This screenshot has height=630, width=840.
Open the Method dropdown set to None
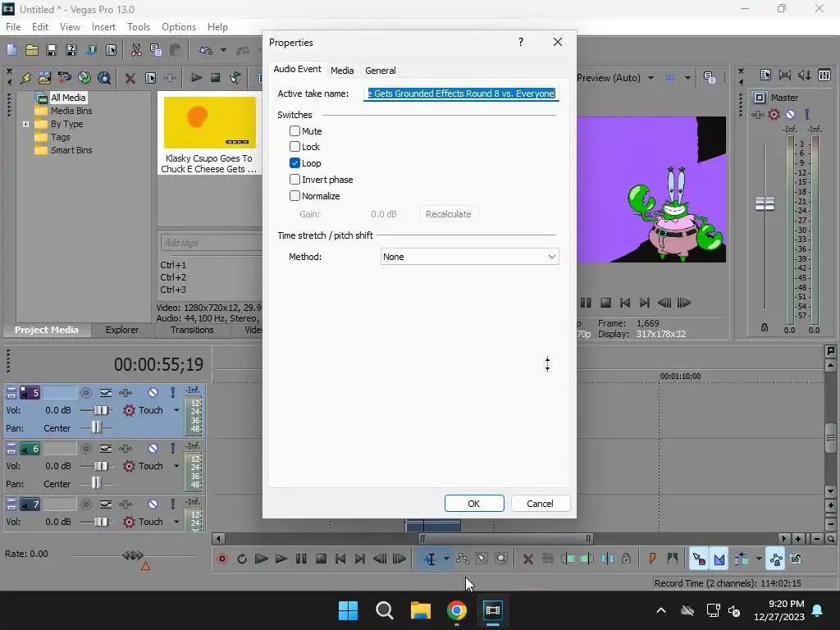469,257
